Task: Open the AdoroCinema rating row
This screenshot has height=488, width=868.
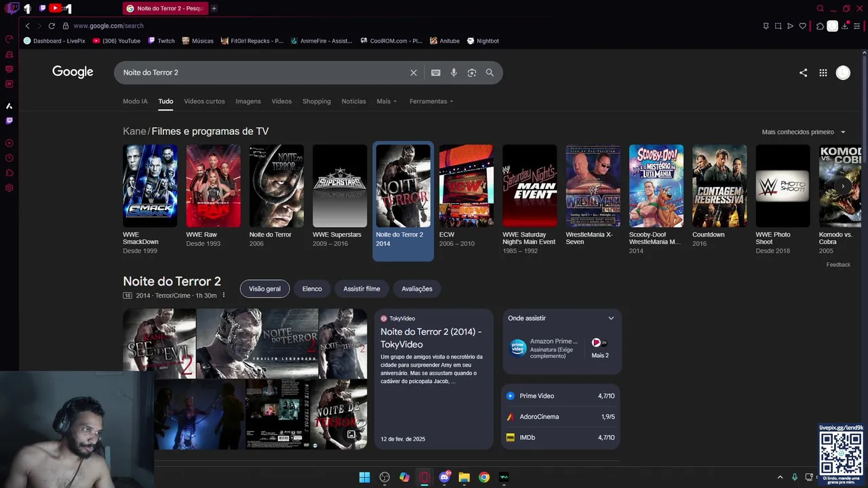Action: 561,417
